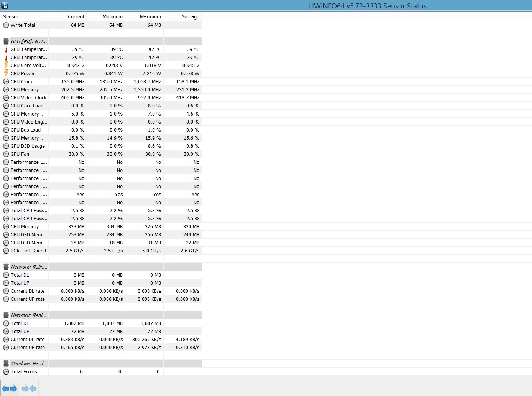Click the icon next to Total Errors
This screenshot has height=396, width=532.
(x=6, y=372)
